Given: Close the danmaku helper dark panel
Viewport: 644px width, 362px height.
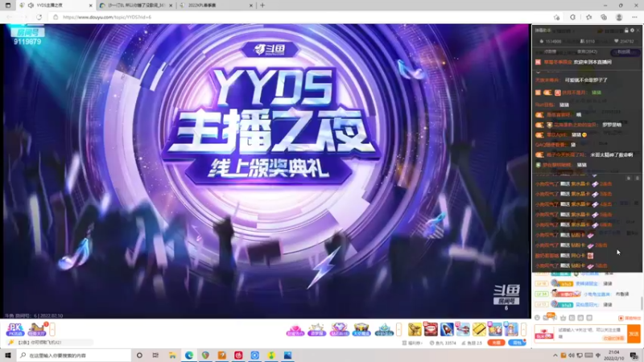Looking at the screenshot, I should (638, 31).
